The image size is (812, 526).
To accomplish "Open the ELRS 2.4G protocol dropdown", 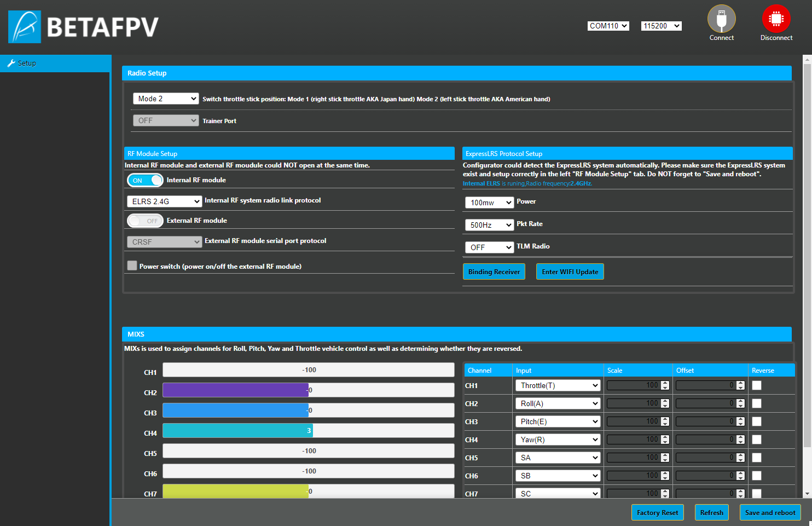I will click(x=165, y=201).
